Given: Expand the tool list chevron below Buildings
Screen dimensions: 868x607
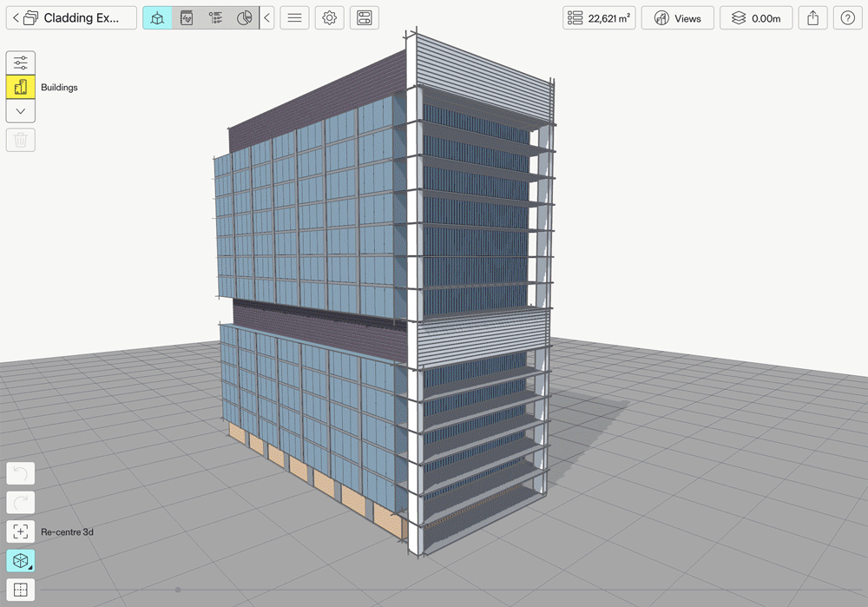Looking at the screenshot, I should pyautogui.click(x=21, y=111).
